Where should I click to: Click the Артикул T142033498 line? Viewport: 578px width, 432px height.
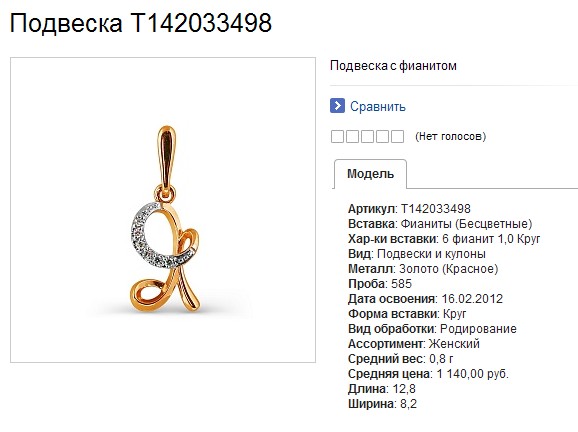click(409, 209)
